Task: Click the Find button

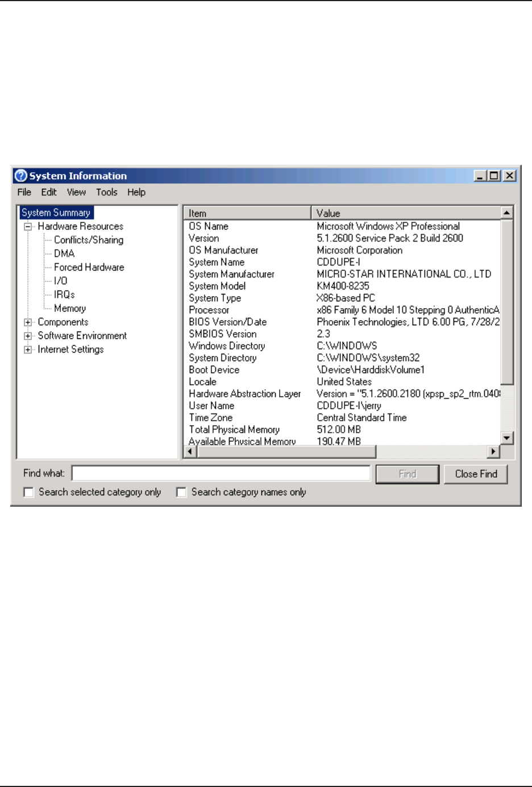Action: tap(408, 474)
